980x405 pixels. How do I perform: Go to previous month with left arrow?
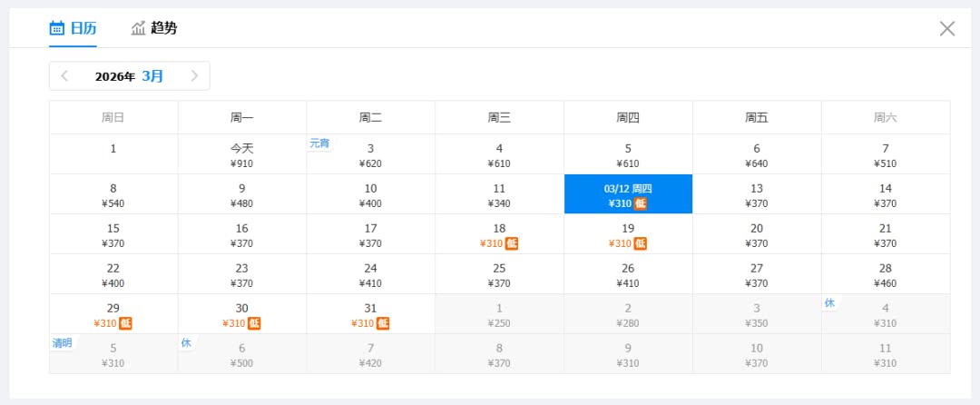pyautogui.click(x=64, y=76)
